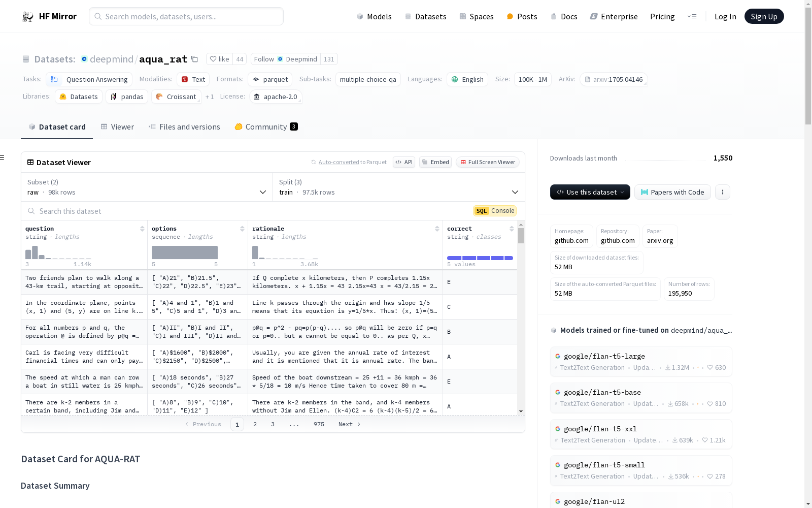Viewport: 812px width, 508px height.
Task: Click the Search this dataset field
Action: click(246, 211)
